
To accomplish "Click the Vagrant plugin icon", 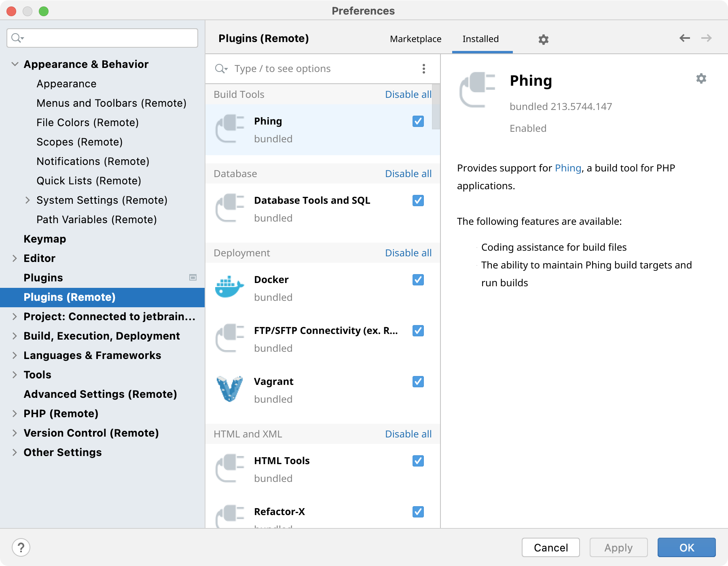I will click(x=229, y=389).
